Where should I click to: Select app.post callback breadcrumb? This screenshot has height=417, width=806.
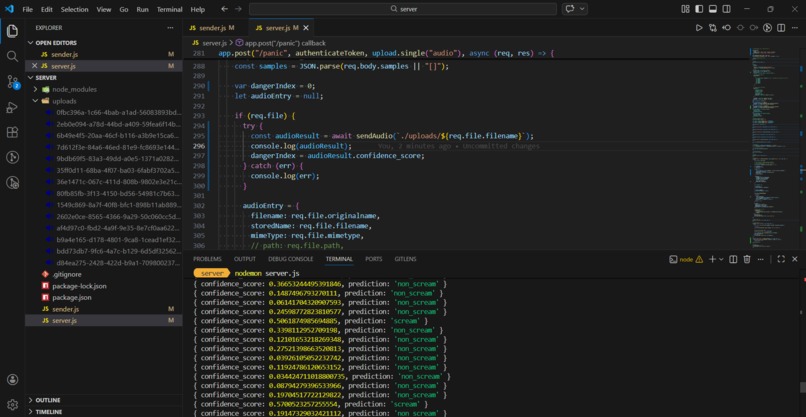pyautogui.click(x=280, y=43)
